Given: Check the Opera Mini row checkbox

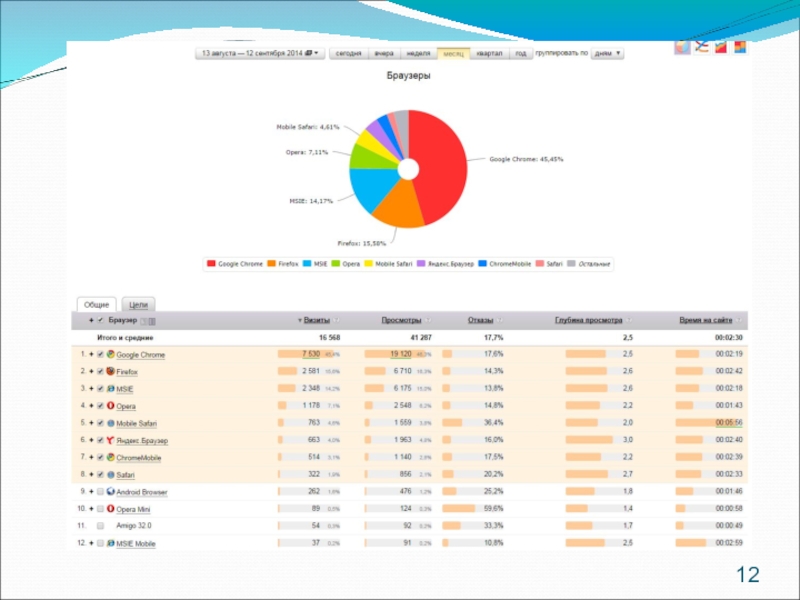Looking at the screenshot, I should [100, 509].
